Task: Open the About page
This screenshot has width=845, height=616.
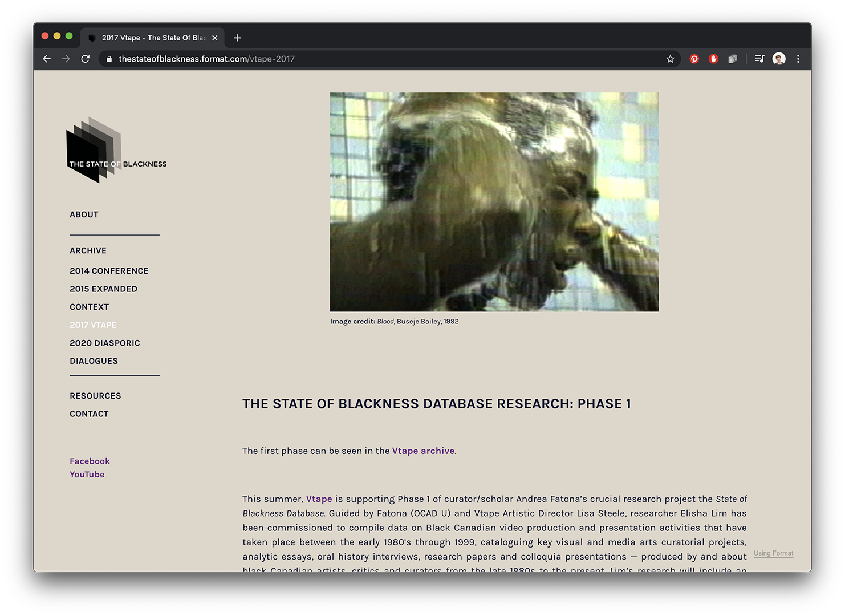Action: coord(84,214)
